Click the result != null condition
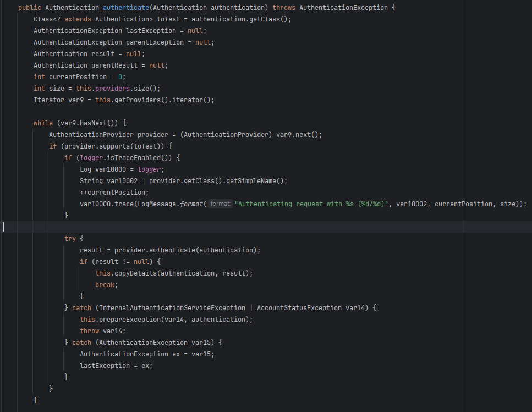The height and width of the screenshot is (412, 532). pyautogui.click(x=122, y=262)
